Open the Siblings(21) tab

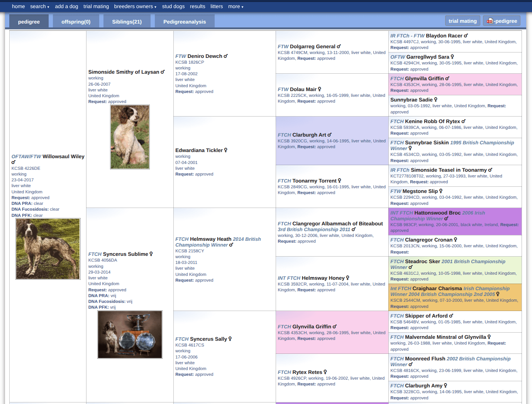click(127, 22)
